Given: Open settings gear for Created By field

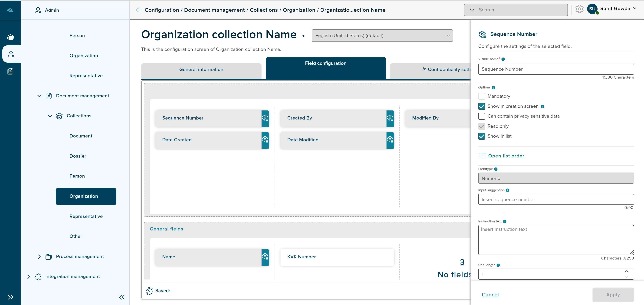Looking at the screenshot, I should [x=390, y=118].
